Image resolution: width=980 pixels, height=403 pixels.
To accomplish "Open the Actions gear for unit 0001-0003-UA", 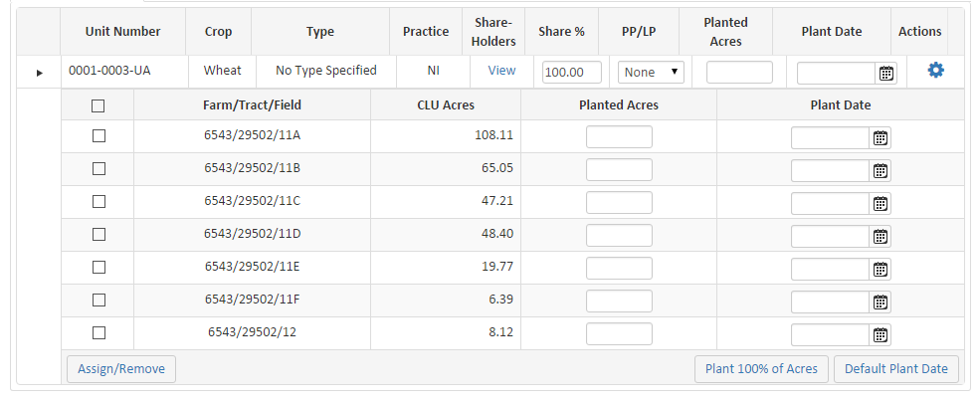I will pyautogui.click(x=935, y=71).
